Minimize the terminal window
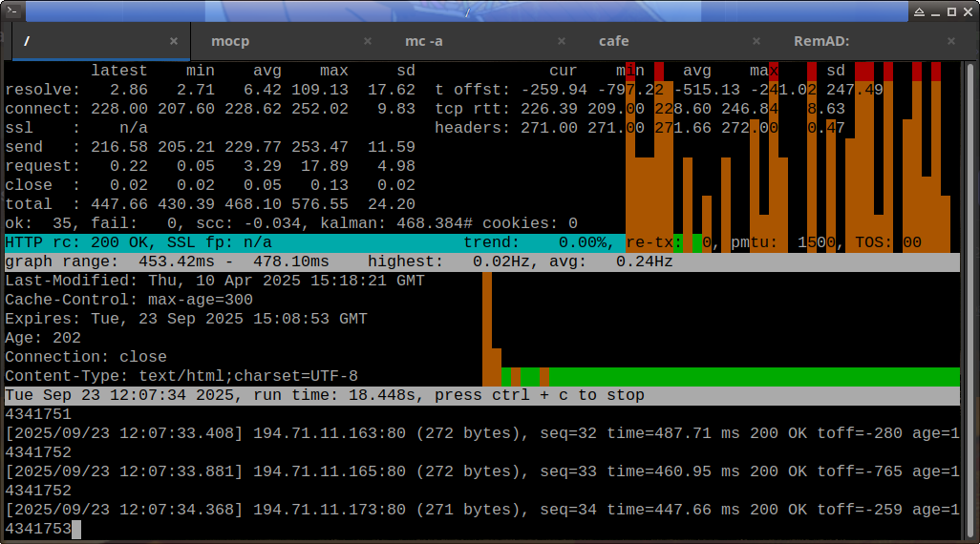 pyautogui.click(x=935, y=10)
